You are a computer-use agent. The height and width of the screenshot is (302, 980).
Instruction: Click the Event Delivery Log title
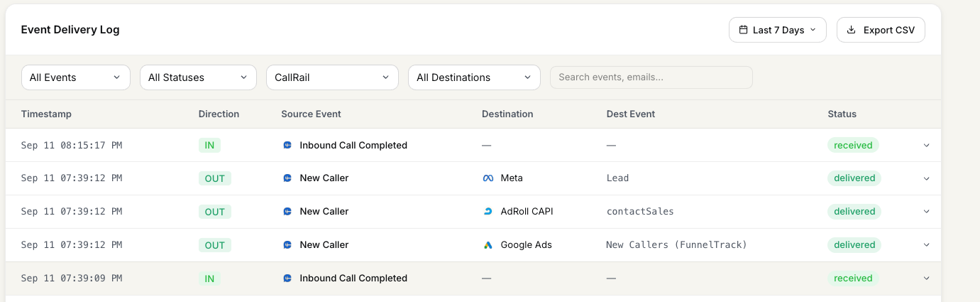(x=70, y=30)
